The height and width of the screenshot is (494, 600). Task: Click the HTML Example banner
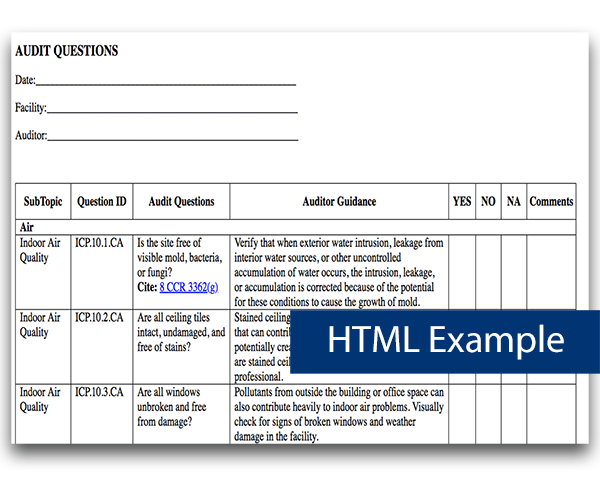[445, 342]
